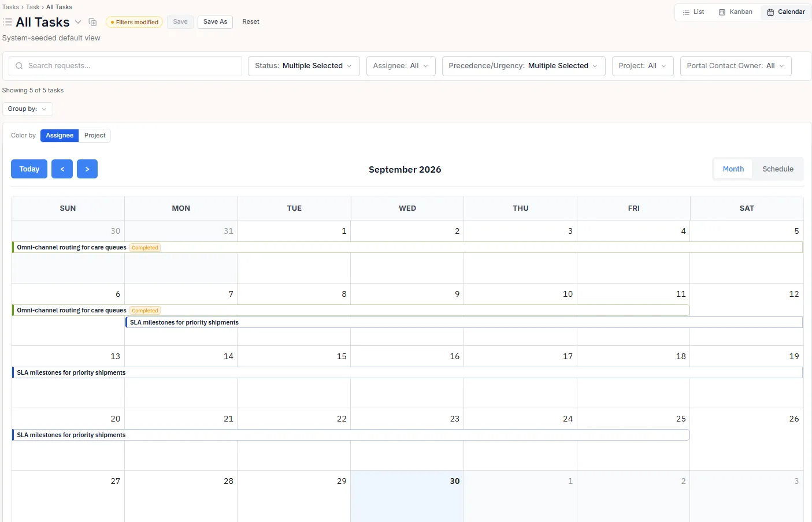Go to the next month
Image resolution: width=812 pixels, height=522 pixels.
coord(87,169)
